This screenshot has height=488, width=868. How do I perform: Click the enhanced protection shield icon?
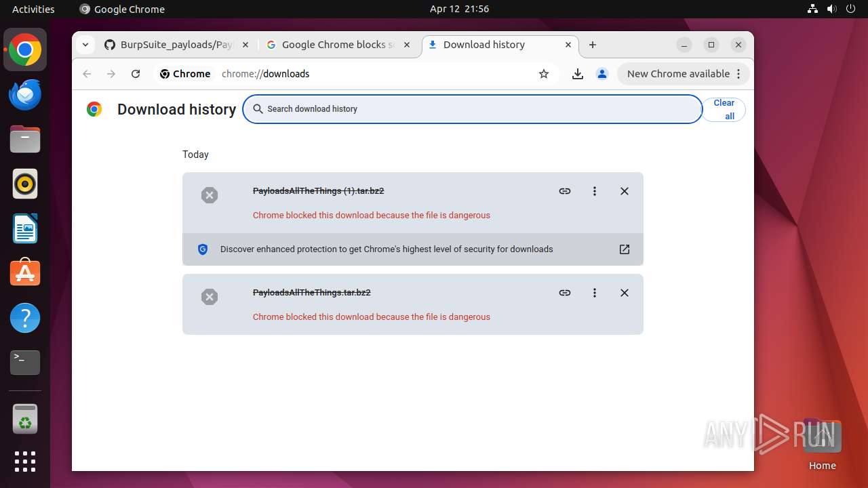pos(203,249)
